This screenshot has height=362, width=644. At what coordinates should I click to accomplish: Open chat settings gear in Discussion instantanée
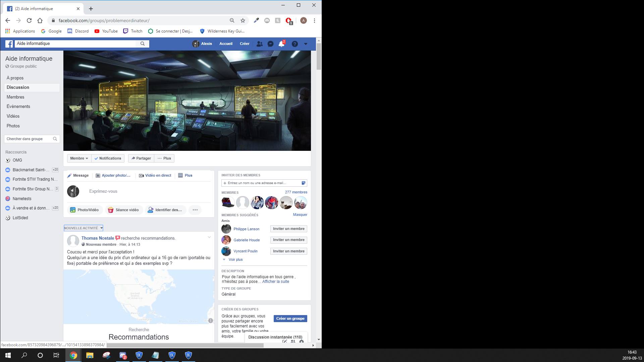pos(301,341)
